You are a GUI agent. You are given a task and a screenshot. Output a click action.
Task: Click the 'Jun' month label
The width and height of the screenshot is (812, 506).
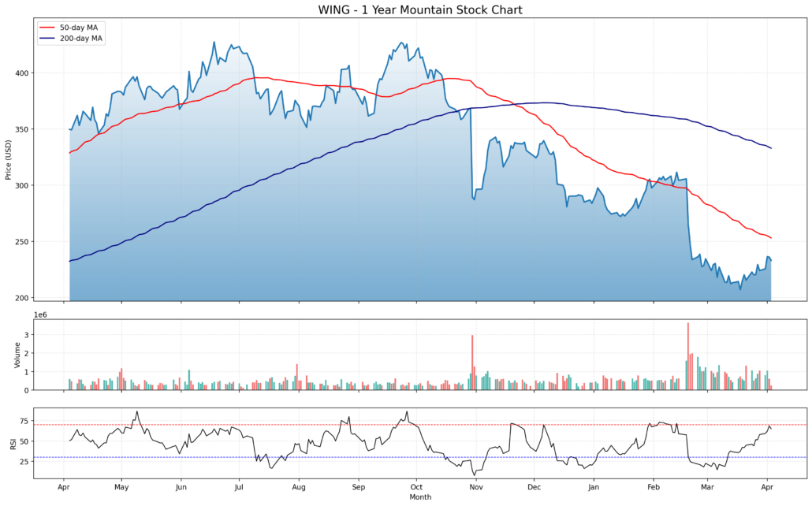(x=181, y=487)
